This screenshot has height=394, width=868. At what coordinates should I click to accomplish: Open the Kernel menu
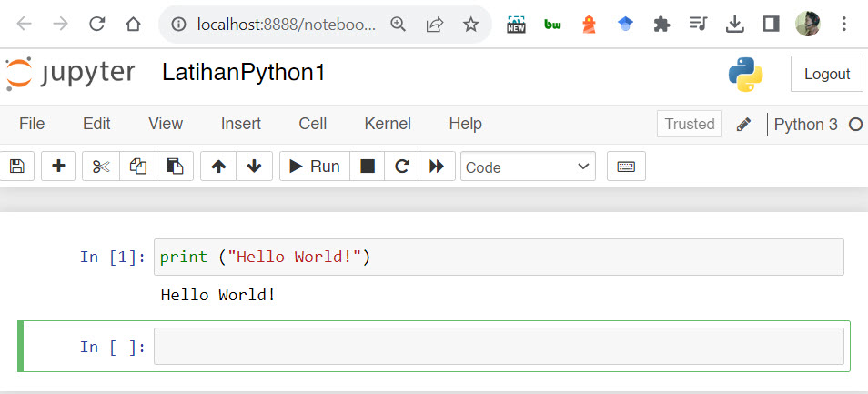(388, 124)
